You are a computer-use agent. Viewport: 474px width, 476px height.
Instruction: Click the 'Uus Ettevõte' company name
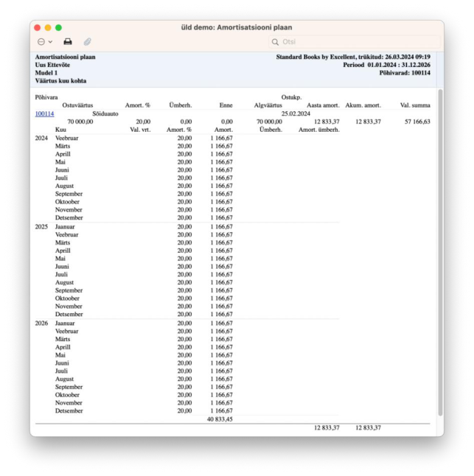tap(52, 65)
